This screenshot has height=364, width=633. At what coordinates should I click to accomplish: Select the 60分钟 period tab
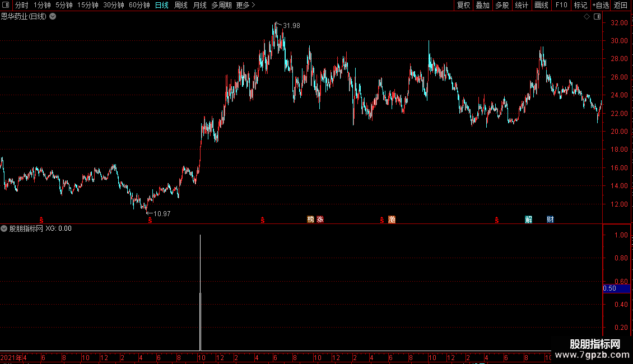[x=139, y=5]
